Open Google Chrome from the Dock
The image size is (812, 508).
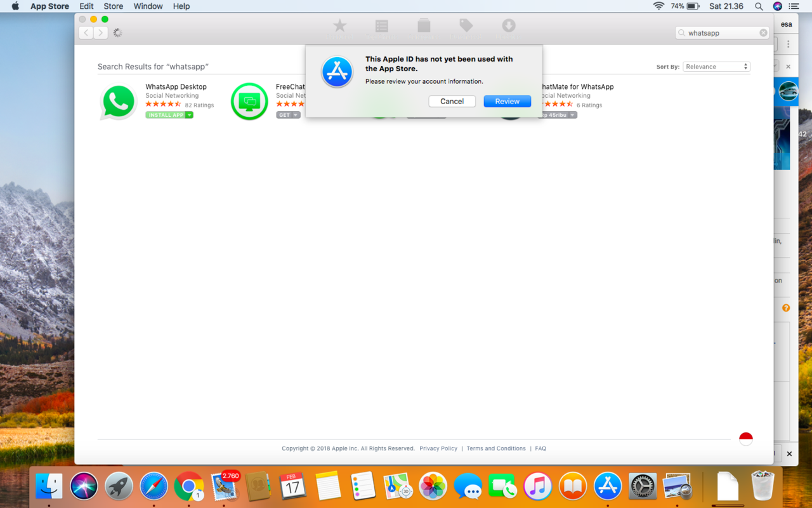click(188, 487)
